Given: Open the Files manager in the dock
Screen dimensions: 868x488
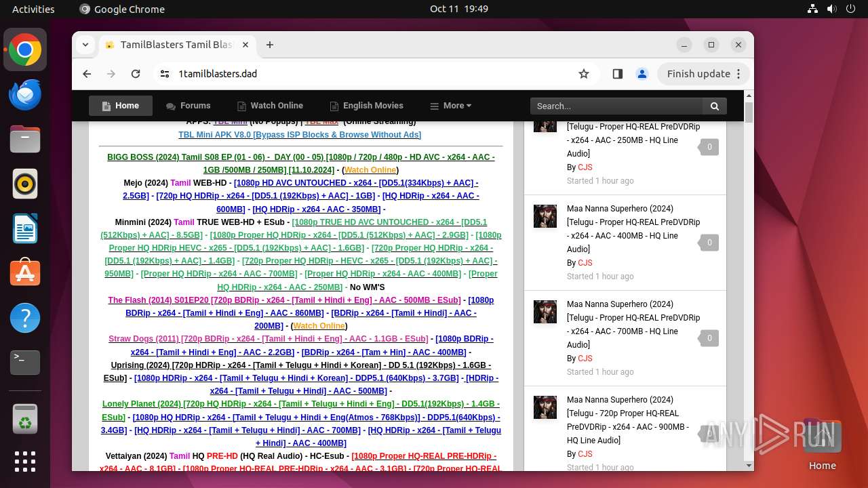Looking at the screenshot, I should pos(25,139).
